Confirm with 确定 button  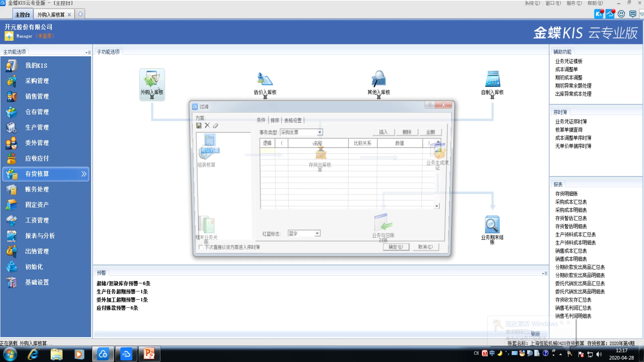point(396,247)
